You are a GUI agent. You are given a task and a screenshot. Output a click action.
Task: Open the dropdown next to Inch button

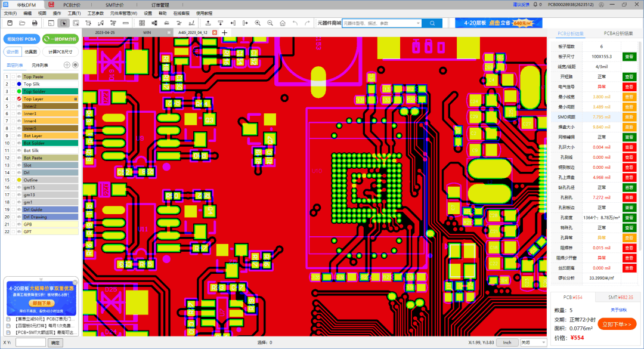click(x=543, y=342)
